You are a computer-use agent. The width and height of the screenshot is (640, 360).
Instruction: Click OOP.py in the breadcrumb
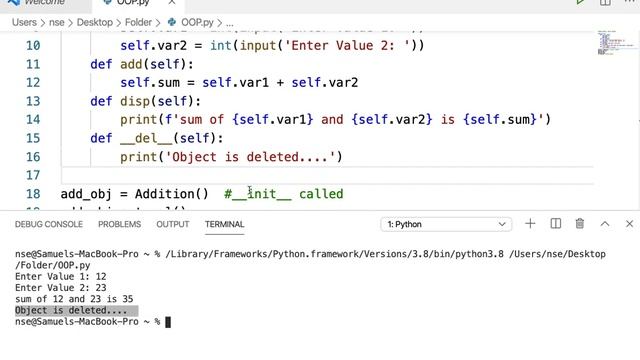pyautogui.click(x=197, y=22)
